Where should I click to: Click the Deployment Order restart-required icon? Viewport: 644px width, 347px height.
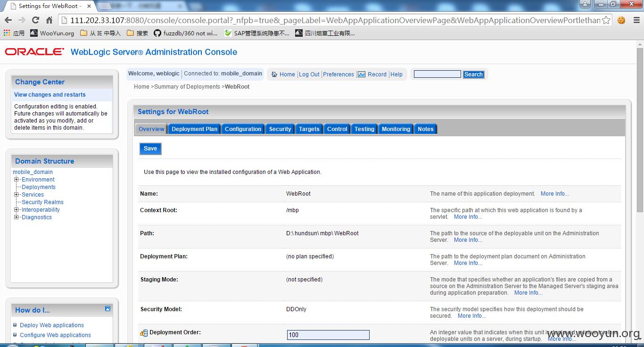(x=144, y=333)
